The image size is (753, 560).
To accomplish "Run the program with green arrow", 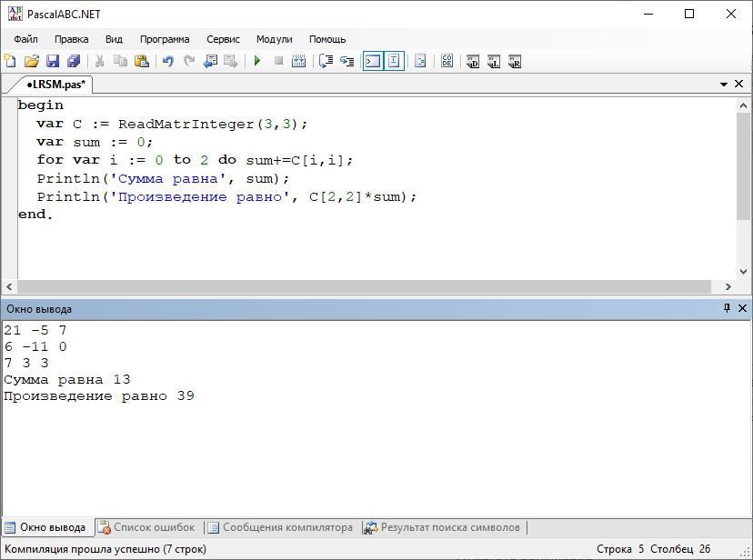I will 257,61.
